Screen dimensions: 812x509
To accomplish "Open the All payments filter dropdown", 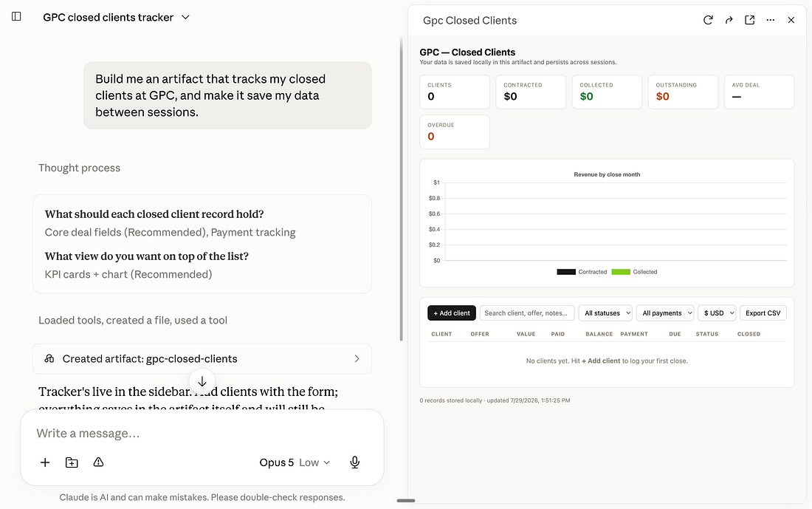I will click(665, 313).
